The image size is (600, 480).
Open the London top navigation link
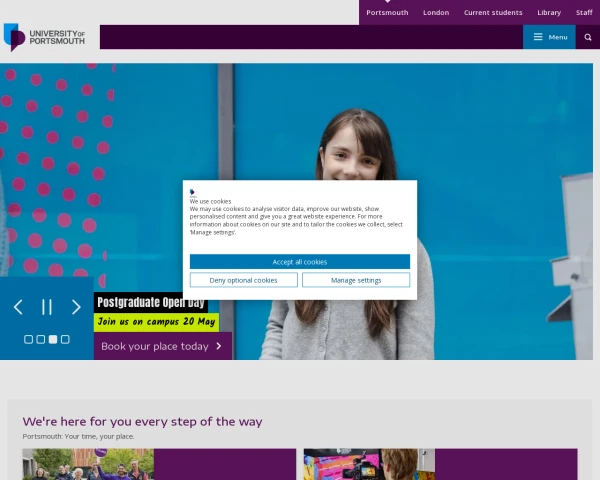click(436, 13)
